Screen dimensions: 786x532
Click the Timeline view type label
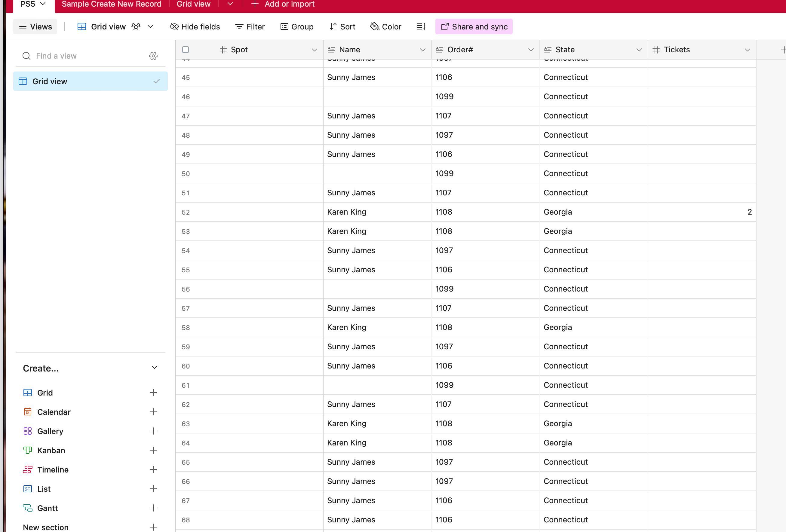tap(53, 470)
